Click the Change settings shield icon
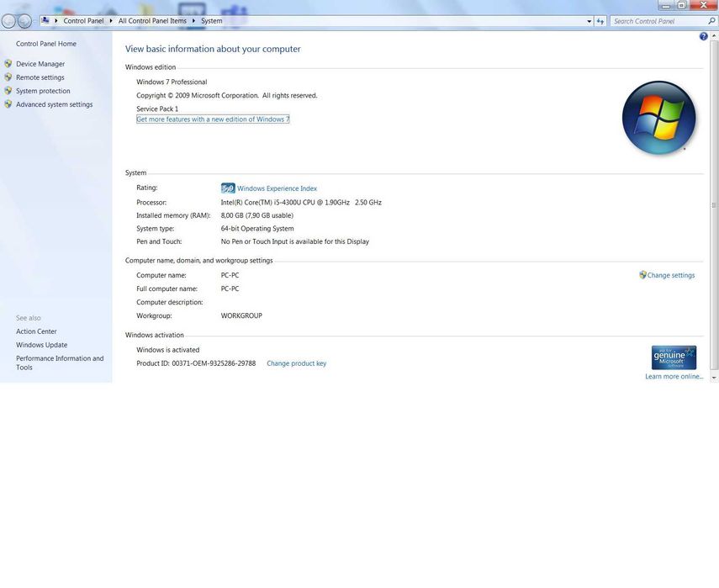This screenshot has width=719, height=588. (642, 275)
